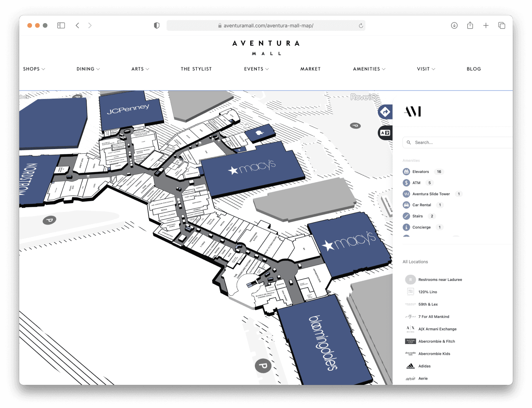Show the tab overview icon
The height and width of the screenshot is (408, 532).
click(502, 25)
